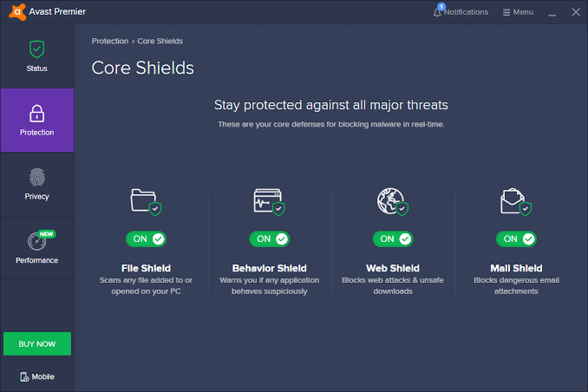This screenshot has height=392, width=588.
Task: Click 'Blocks dangerous email attachments' description
Action: click(x=516, y=286)
